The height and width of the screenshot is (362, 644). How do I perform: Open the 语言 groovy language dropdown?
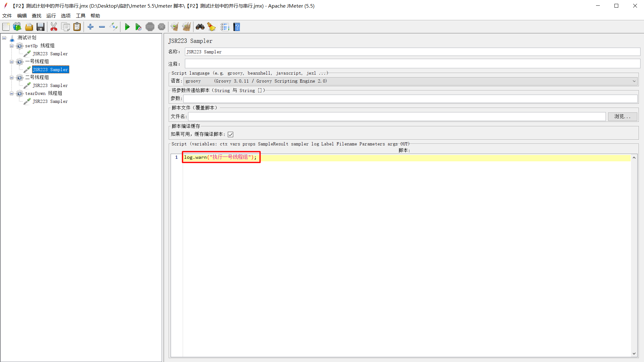click(411, 81)
